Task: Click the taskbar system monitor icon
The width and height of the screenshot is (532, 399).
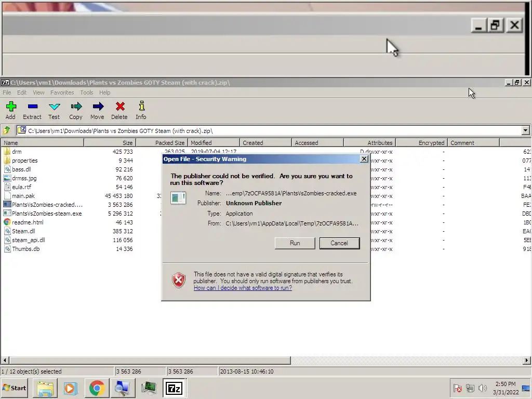Action: pos(148,388)
